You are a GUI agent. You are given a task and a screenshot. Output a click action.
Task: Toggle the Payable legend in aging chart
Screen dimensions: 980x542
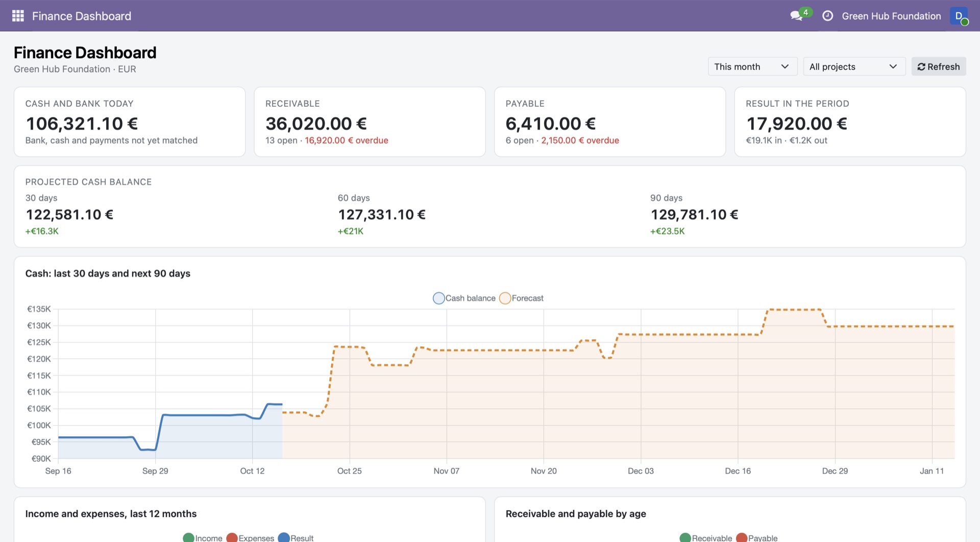(x=757, y=537)
